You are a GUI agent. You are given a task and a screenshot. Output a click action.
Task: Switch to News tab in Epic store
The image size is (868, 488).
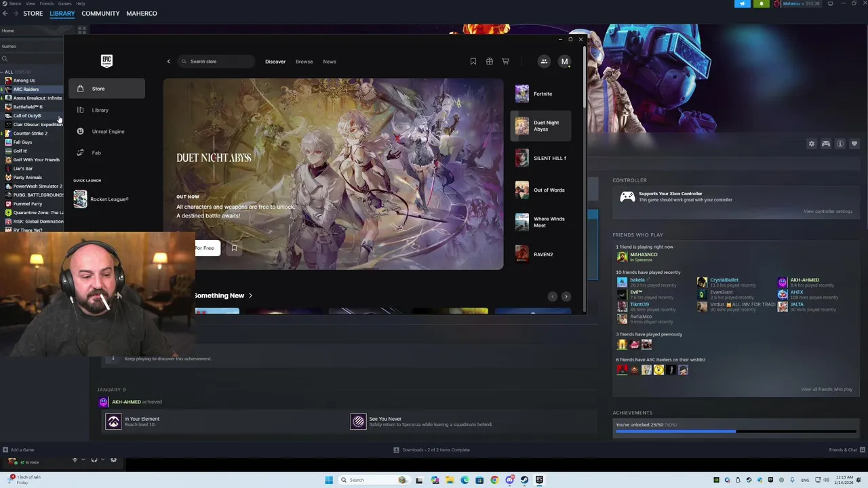click(330, 62)
